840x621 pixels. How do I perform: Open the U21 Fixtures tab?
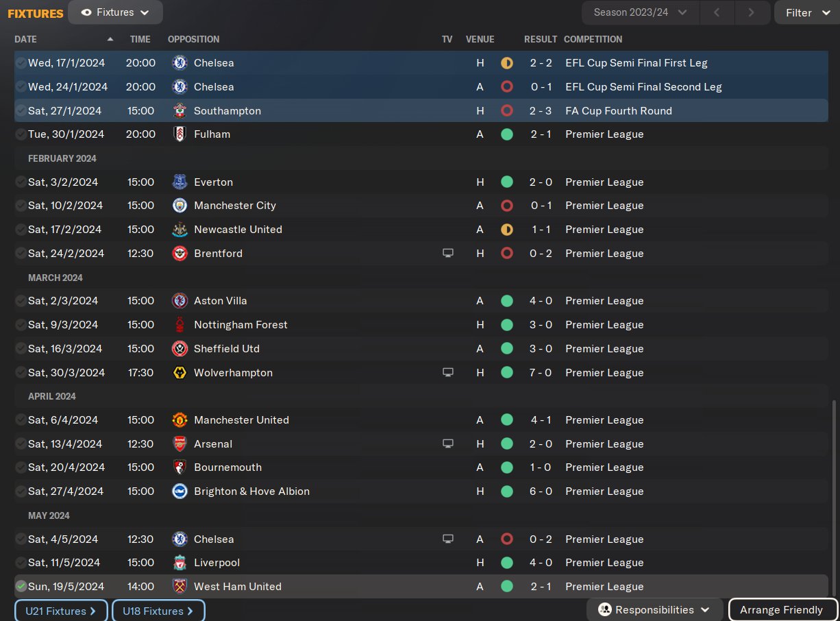[x=61, y=611]
